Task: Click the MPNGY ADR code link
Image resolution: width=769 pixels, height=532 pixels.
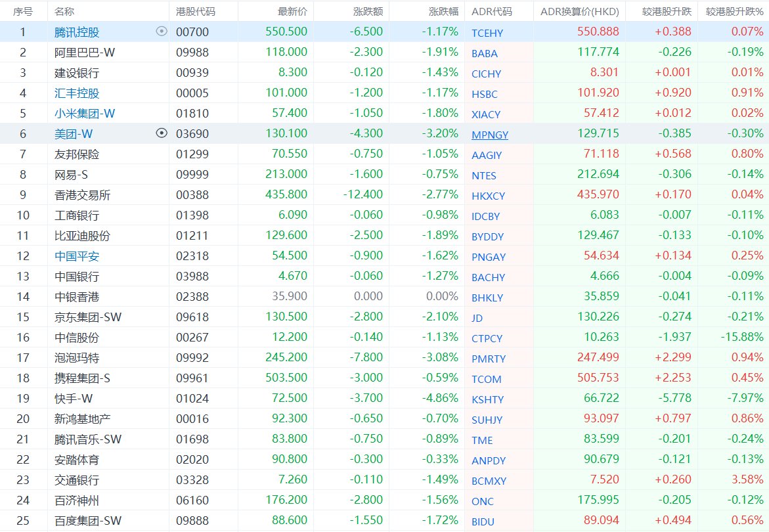Action: click(x=489, y=135)
